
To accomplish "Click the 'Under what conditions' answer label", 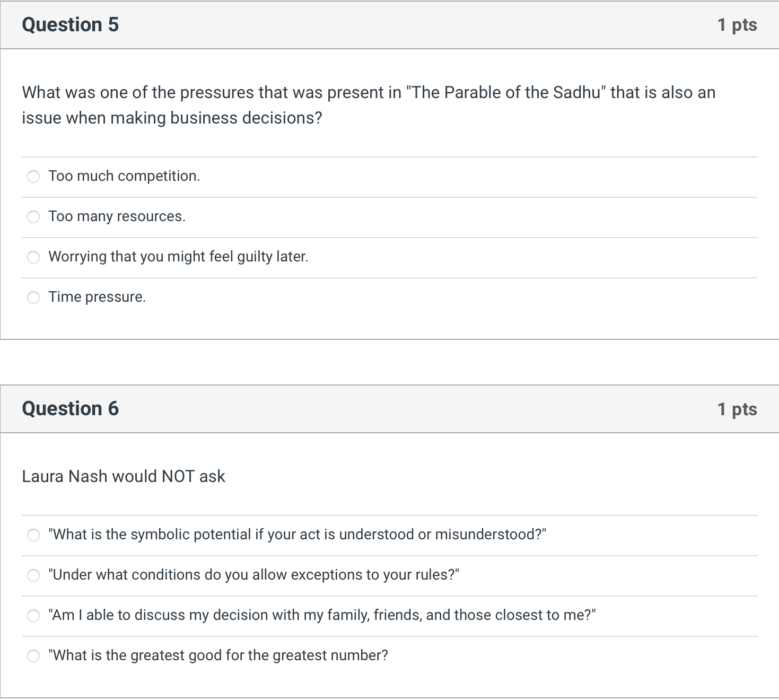I will [x=253, y=575].
